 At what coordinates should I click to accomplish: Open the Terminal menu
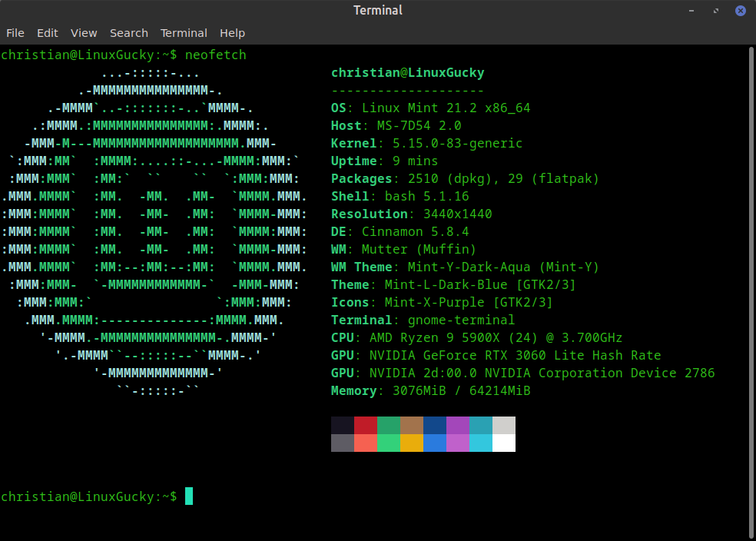pyautogui.click(x=184, y=33)
